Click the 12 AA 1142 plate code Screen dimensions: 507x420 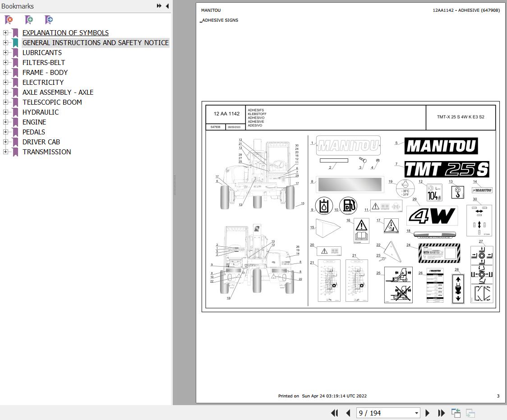227,114
